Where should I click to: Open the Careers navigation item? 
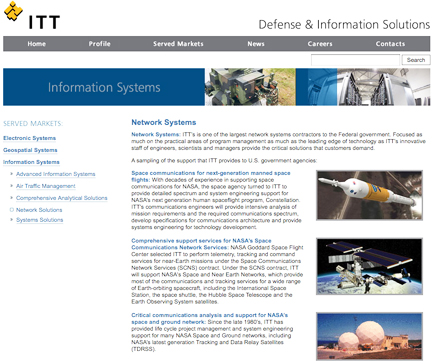pos(320,44)
